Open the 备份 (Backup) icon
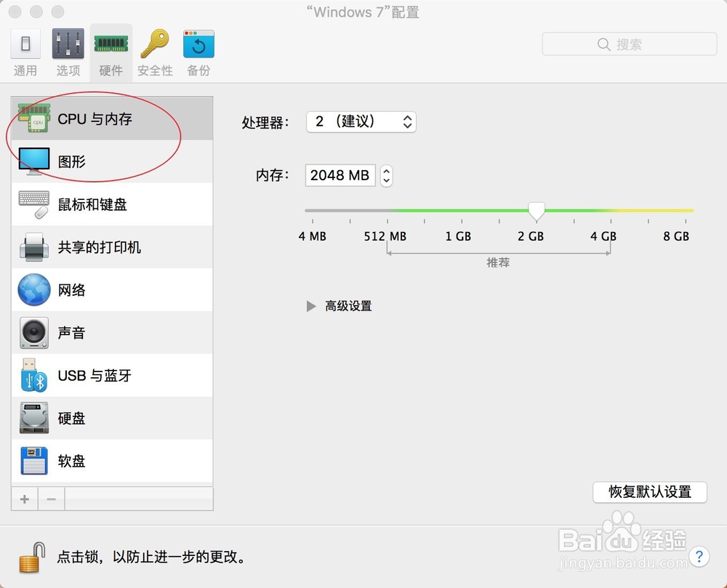 tap(198, 44)
